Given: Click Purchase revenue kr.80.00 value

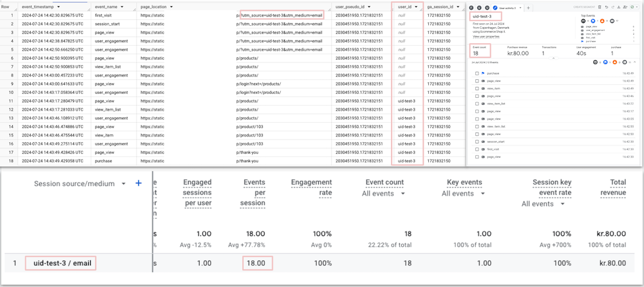Looking at the screenshot, I should (518, 53).
